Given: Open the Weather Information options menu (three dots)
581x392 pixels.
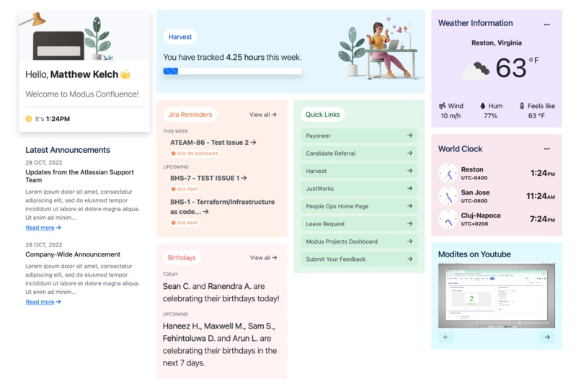Looking at the screenshot, I should click(546, 24).
